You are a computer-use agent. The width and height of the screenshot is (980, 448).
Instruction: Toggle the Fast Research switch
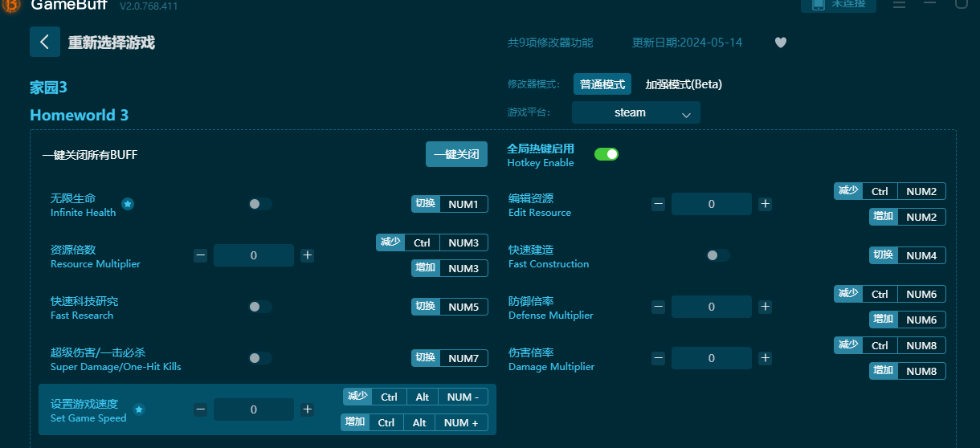click(260, 307)
